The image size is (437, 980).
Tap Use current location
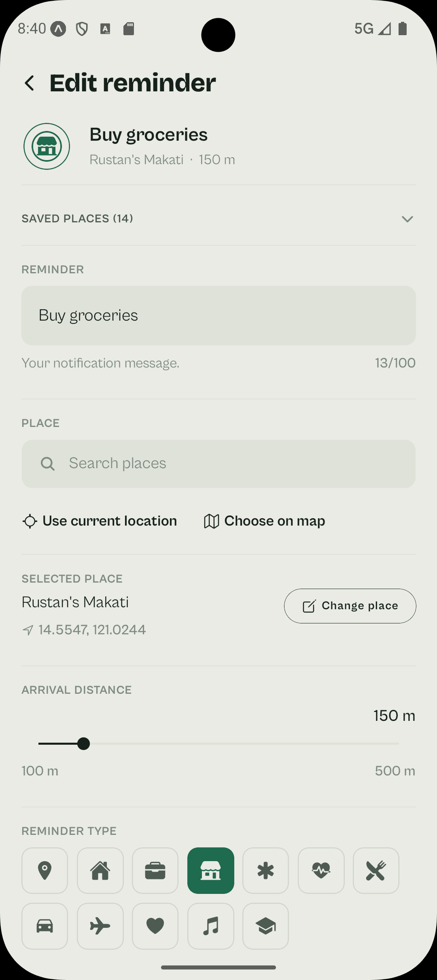[x=100, y=521]
